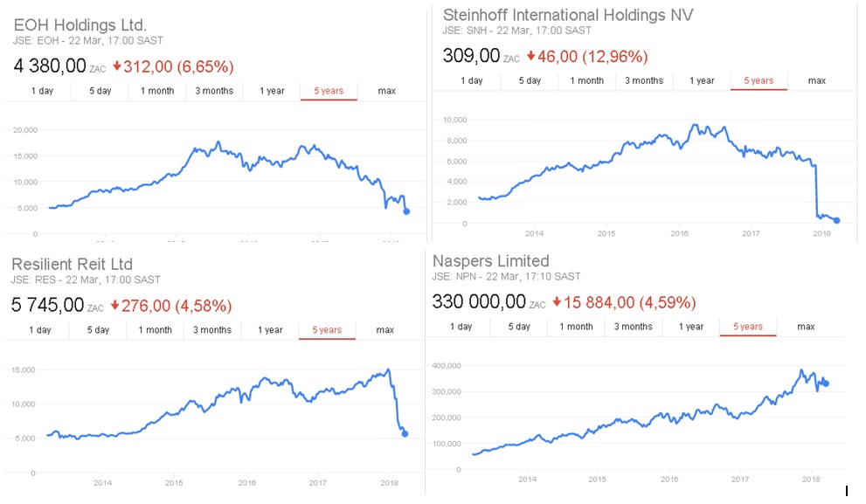Select EOH Holdings '1 day' range tab

(x=41, y=91)
